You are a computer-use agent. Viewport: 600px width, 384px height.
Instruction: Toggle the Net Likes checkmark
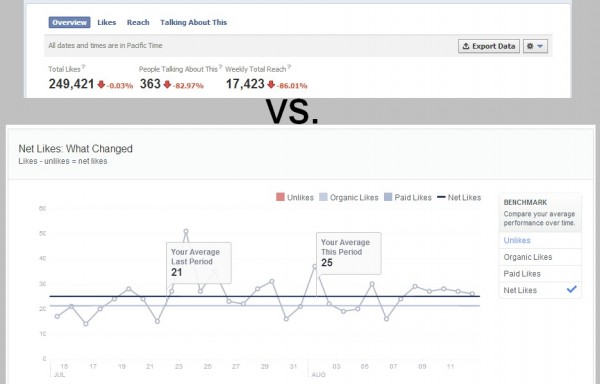(571, 290)
